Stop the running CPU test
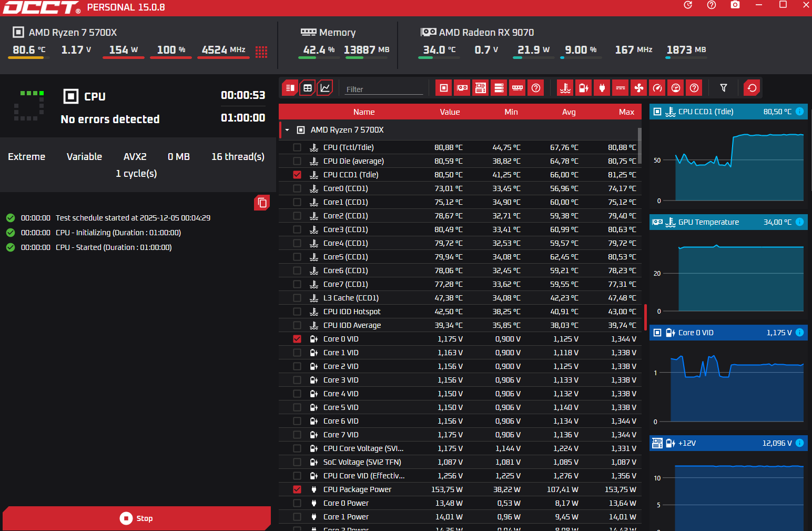 pos(137,518)
